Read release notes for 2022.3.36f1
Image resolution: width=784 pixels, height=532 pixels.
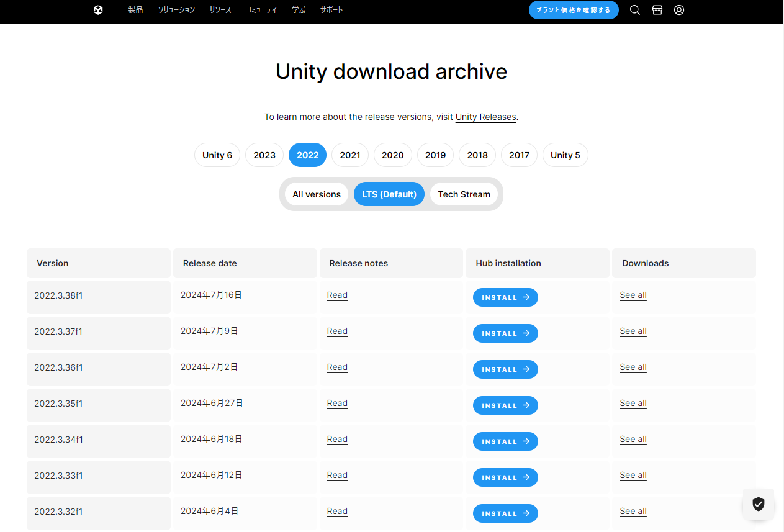[x=337, y=367]
